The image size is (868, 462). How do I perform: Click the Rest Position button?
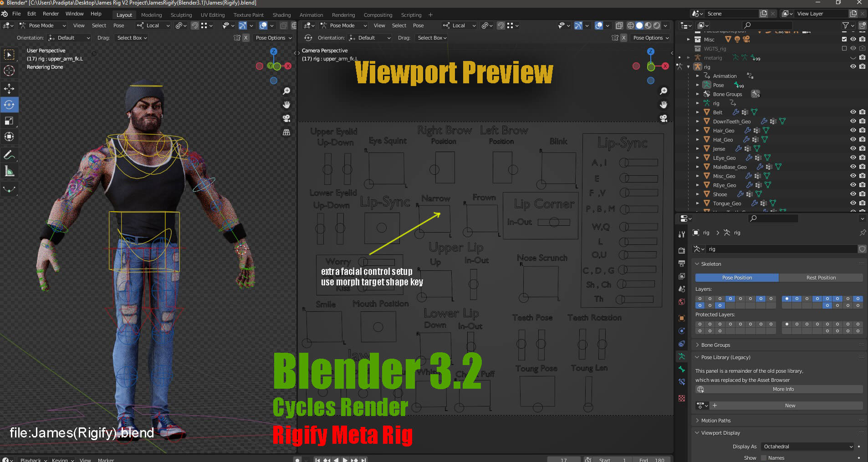coord(821,278)
